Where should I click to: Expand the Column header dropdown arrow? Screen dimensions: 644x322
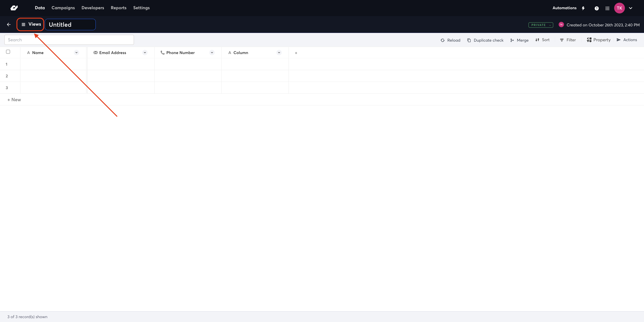coord(279,53)
